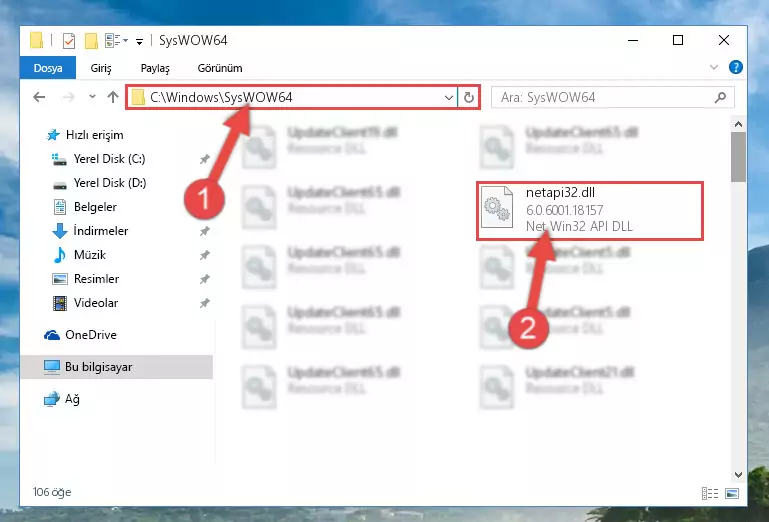Refresh the SysWOW64 folder view
Screen dimensions: 769x522
click(469, 97)
